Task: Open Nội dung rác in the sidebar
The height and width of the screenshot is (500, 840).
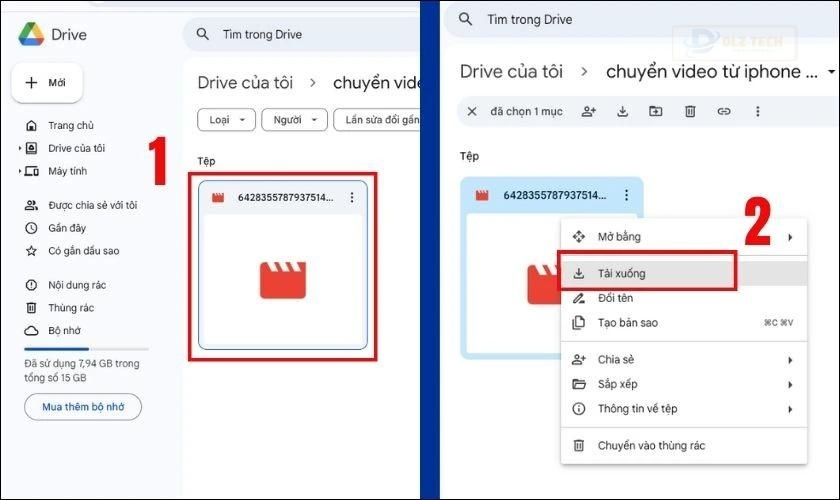Action: point(77,285)
